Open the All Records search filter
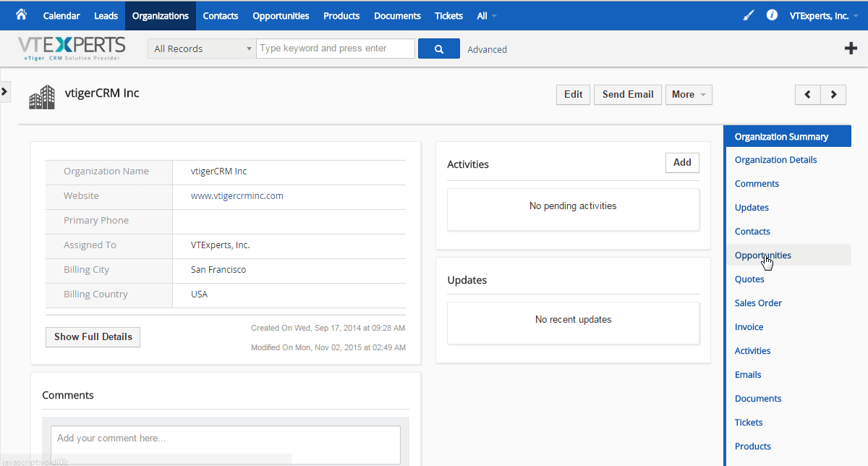 click(x=202, y=48)
